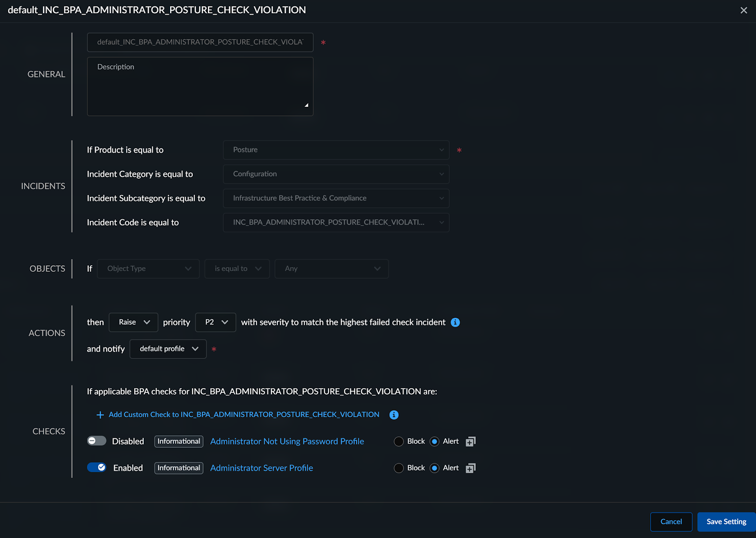The height and width of the screenshot is (538, 756).
Task: Click the plus icon to add custom check
Action: (100, 415)
